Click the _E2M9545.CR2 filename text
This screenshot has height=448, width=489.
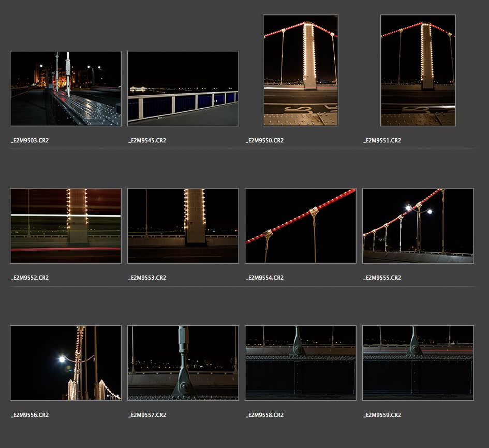[147, 140]
